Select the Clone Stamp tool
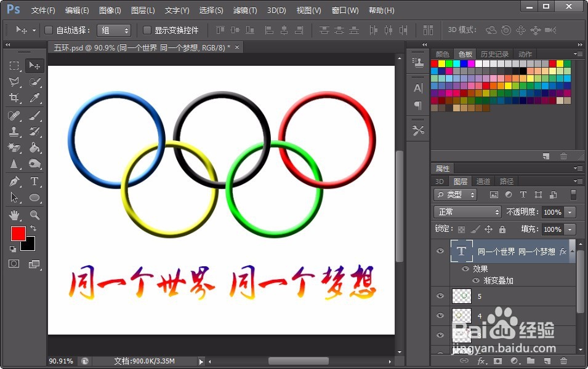 tap(14, 132)
